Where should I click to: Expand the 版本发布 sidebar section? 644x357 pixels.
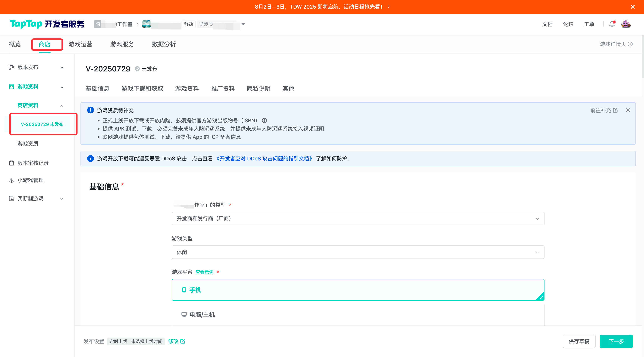pos(62,68)
